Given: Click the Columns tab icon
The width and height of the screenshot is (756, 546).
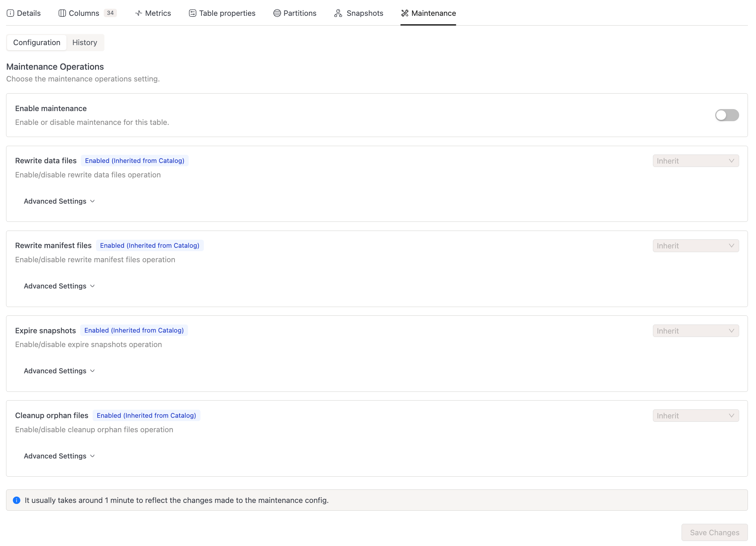Looking at the screenshot, I should click(x=62, y=13).
